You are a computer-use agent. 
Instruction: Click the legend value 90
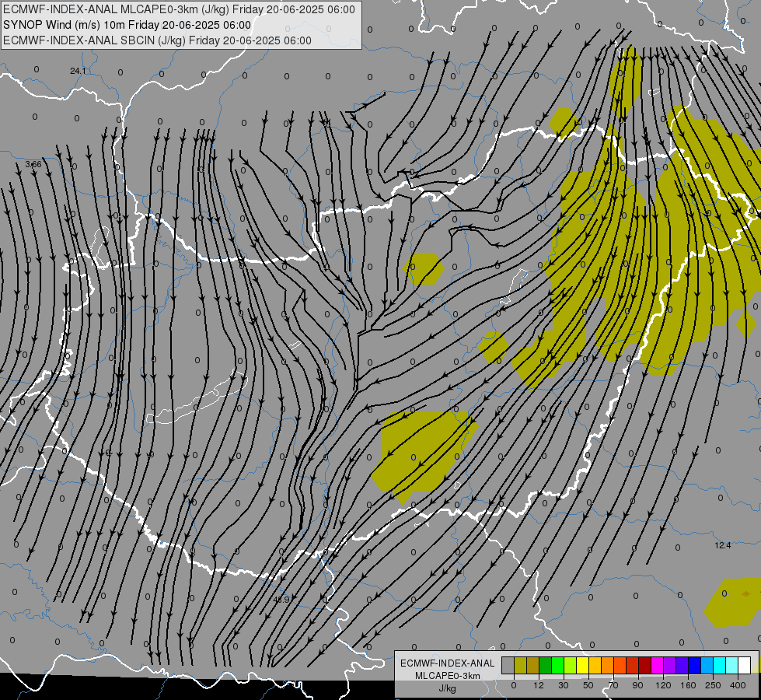pos(637,685)
